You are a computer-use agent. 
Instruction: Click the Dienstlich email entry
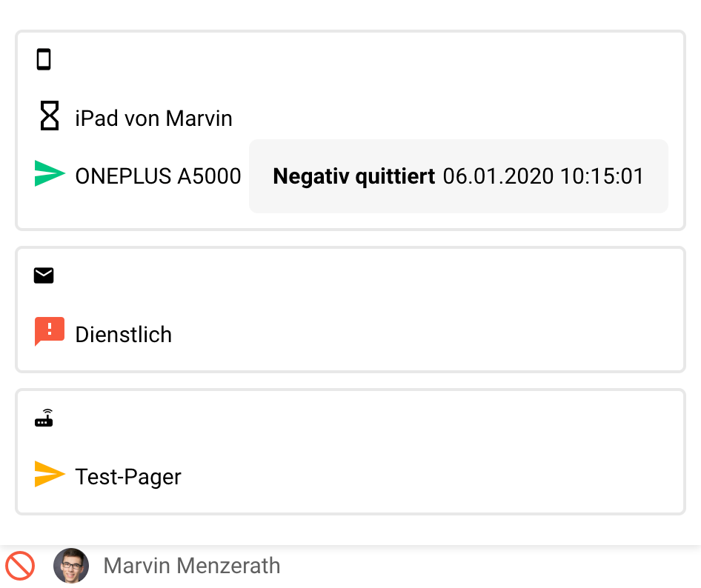coord(123,335)
